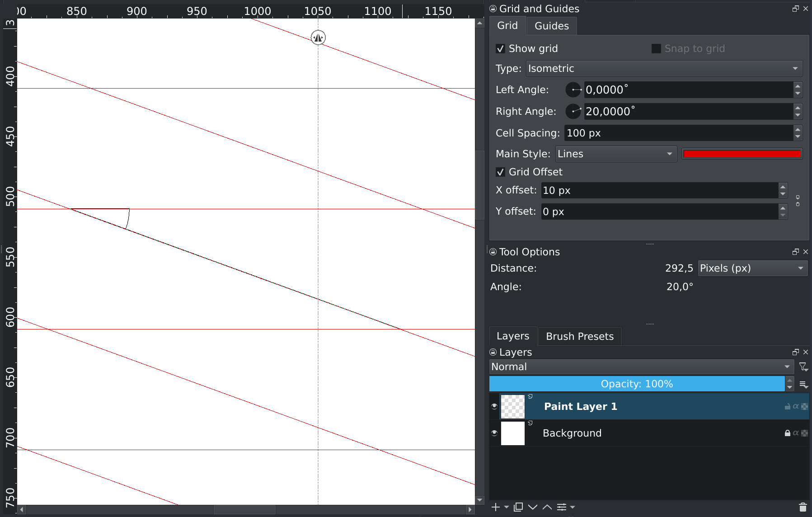Image resolution: width=812 pixels, height=517 pixels.
Task: Hide Paint Layer 1 using eye icon
Action: 494,406
